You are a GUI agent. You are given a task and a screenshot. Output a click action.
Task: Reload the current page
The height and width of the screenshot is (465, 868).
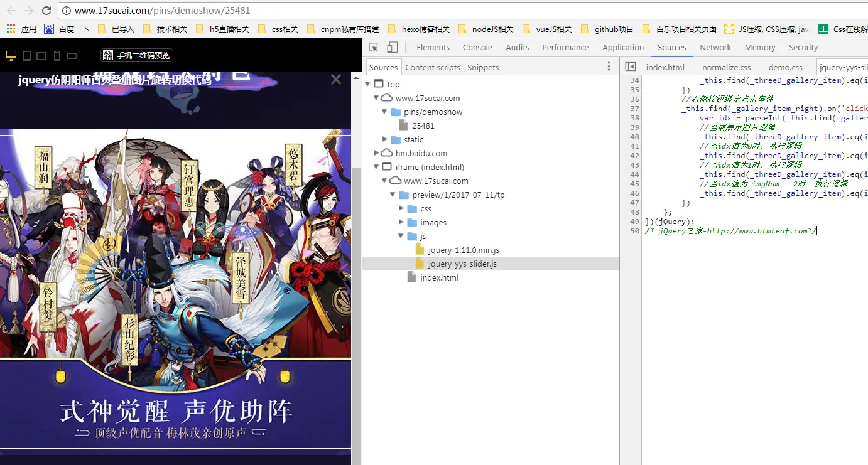[x=46, y=11]
